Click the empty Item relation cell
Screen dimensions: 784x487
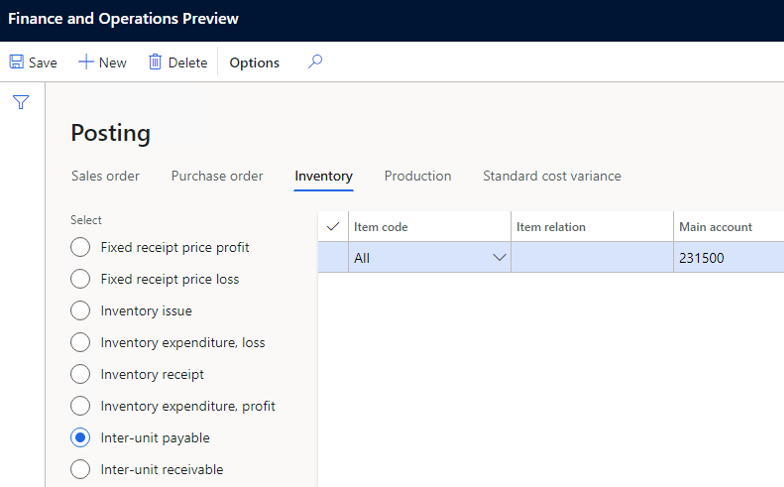click(x=592, y=258)
